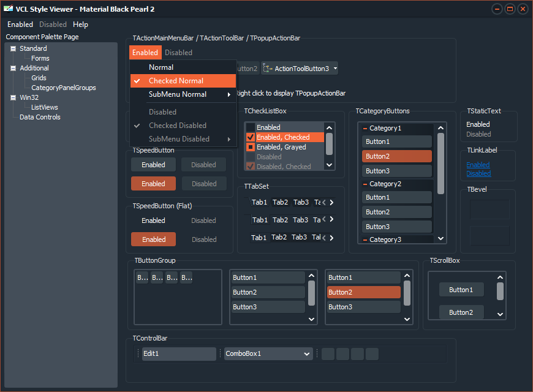
Task: Click the TCheckListBox scrollbar thumb
Action: coord(329,144)
